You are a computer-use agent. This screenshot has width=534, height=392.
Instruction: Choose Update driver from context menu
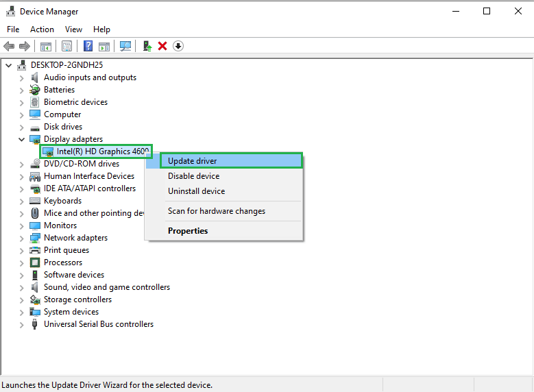click(231, 161)
